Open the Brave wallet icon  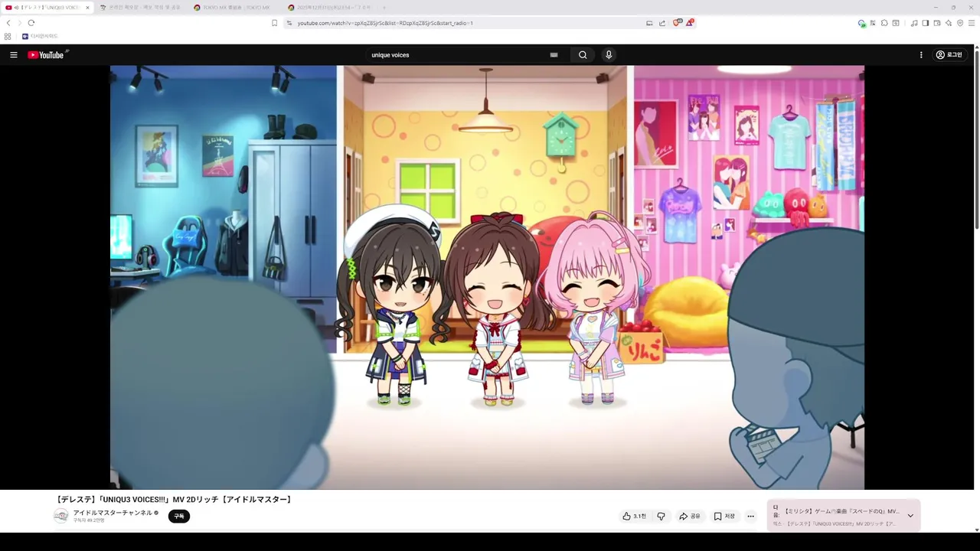pyautogui.click(x=937, y=23)
